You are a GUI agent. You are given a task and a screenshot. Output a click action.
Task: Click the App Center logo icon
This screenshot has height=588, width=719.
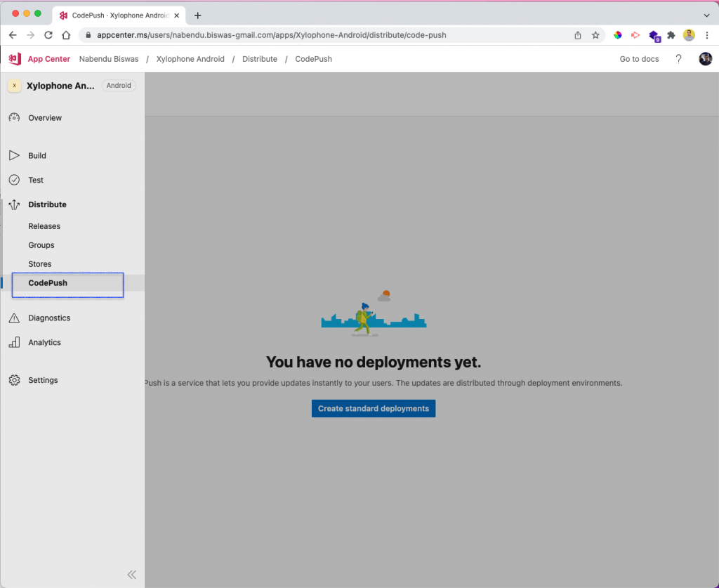[x=15, y=59]
